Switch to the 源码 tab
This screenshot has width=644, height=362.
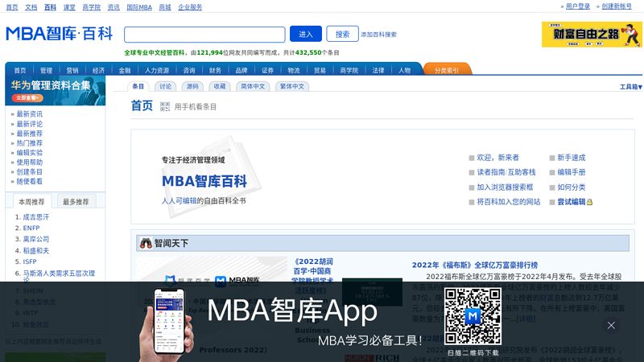tap(192, 86)
